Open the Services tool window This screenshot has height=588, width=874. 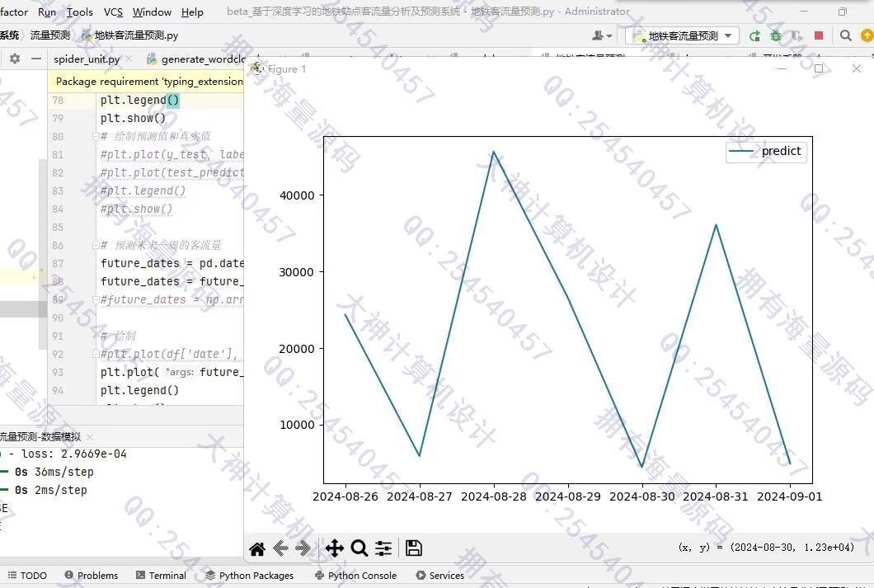tap(440, 575)
